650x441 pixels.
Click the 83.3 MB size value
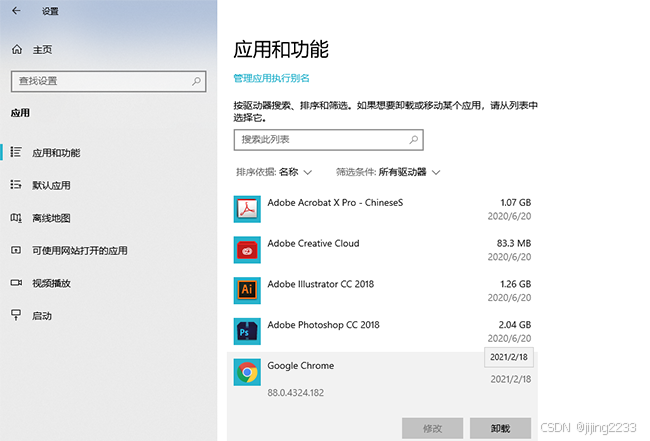(x=514, y=243)
